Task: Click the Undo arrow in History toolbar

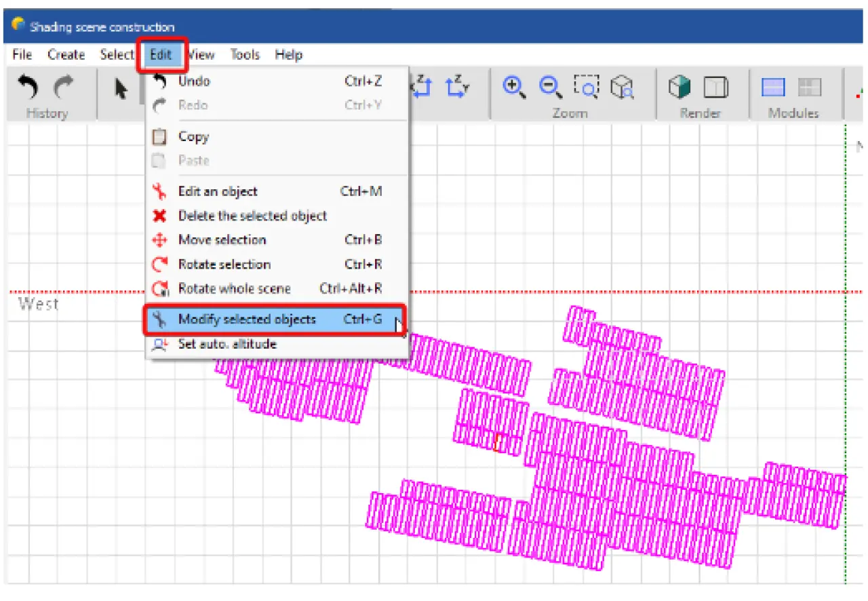Action: click(x=28, y=88)
